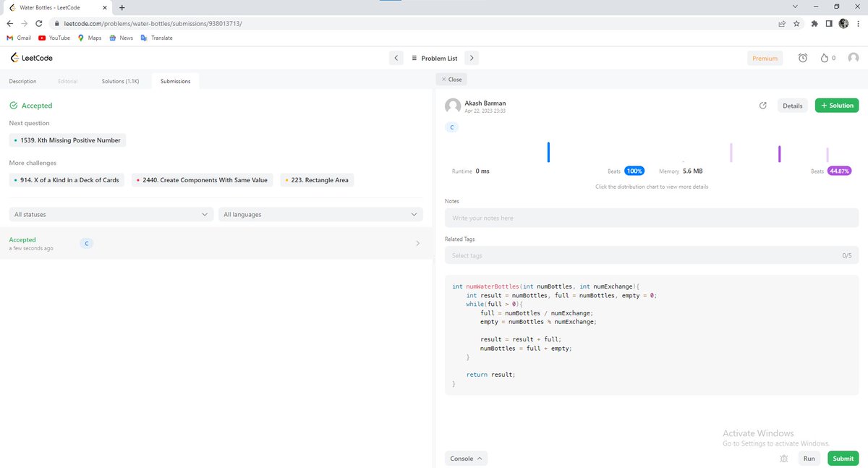The width and height of the screenshot is (868, 468).
Task: Click the browser back arrow
Action: 9,23
